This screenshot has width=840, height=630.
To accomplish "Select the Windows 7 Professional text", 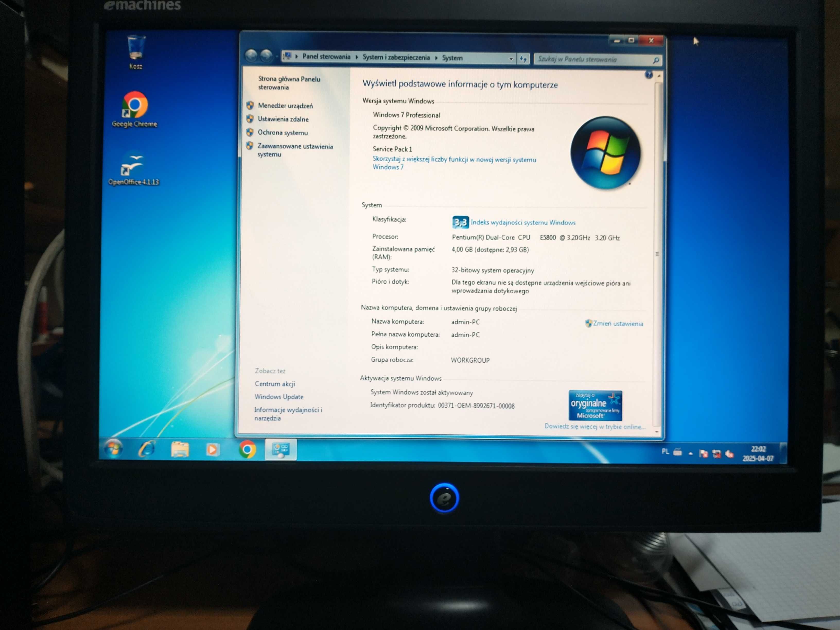I will 406,115.
